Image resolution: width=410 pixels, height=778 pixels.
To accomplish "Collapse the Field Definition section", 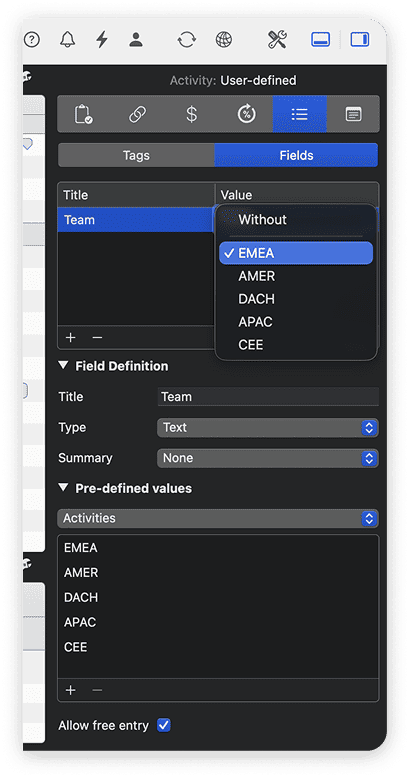I will (x=63, y=366).
